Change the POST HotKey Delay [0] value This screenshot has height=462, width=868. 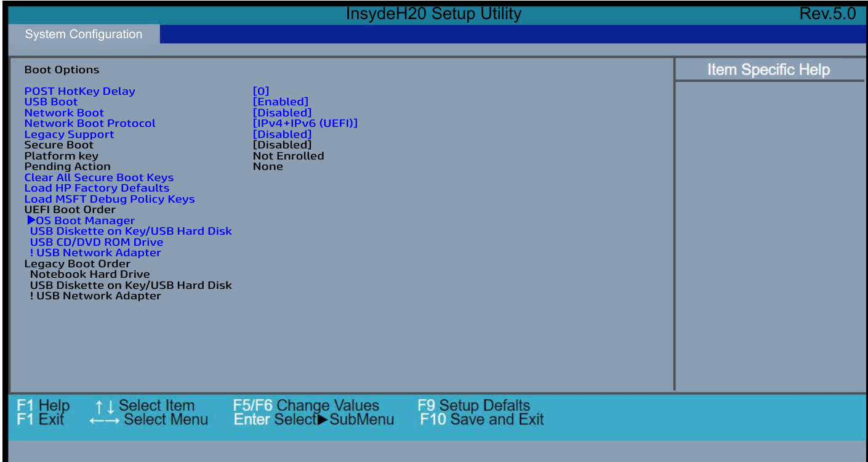261,91
